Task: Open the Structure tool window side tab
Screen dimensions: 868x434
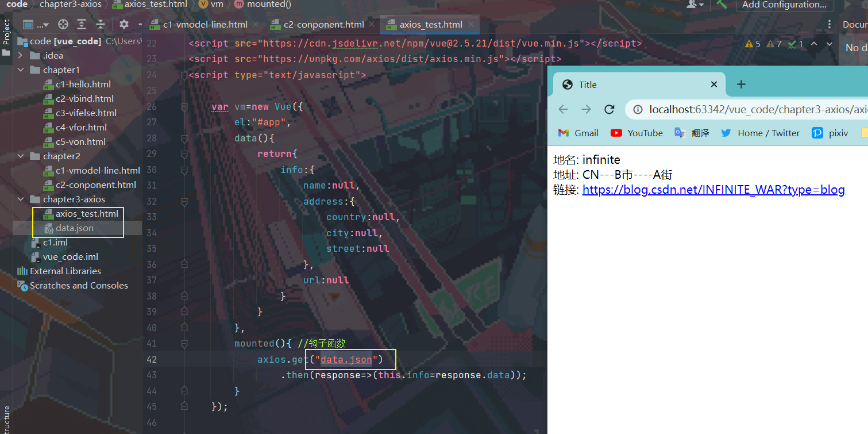Action: pyautogui.click(x=6, y=420)
